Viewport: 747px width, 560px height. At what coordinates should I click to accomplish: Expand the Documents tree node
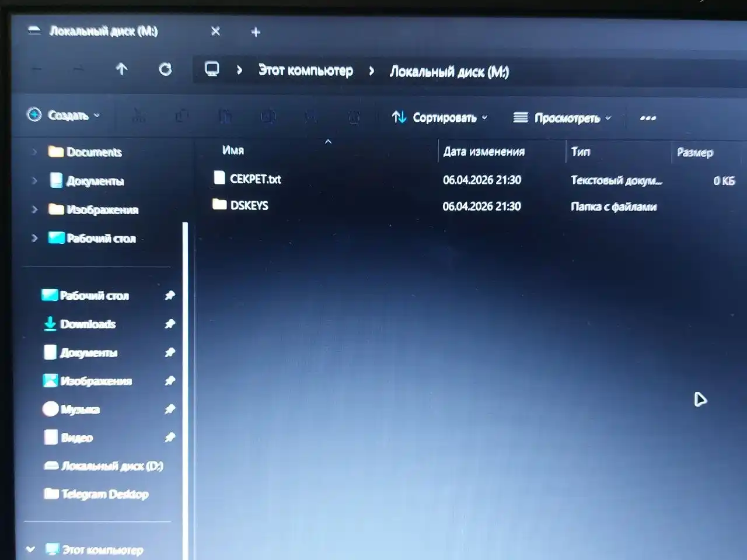34,152
